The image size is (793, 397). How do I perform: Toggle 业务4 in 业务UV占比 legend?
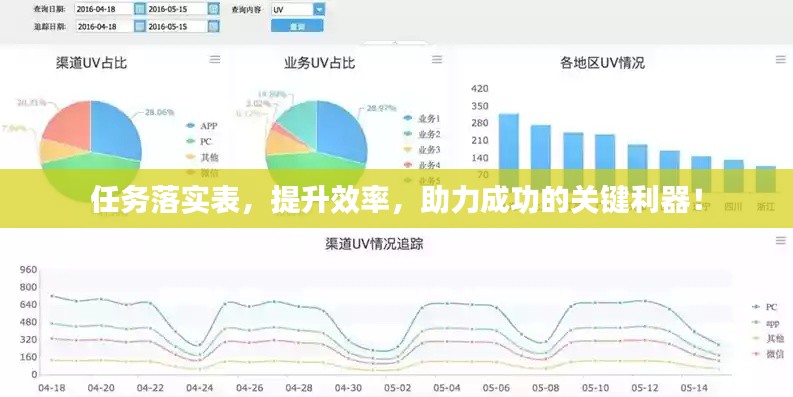click(422, 165)
